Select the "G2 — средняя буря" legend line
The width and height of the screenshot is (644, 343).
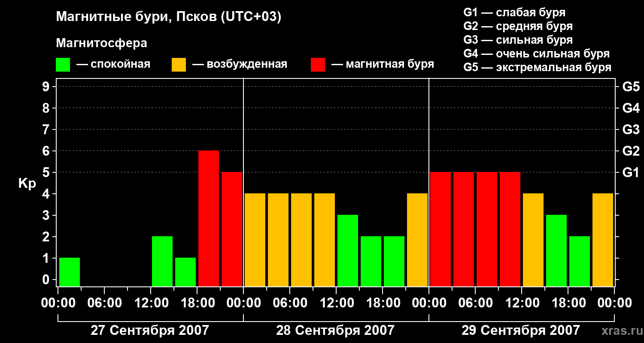pyautogui.click(x=518, y=26)
